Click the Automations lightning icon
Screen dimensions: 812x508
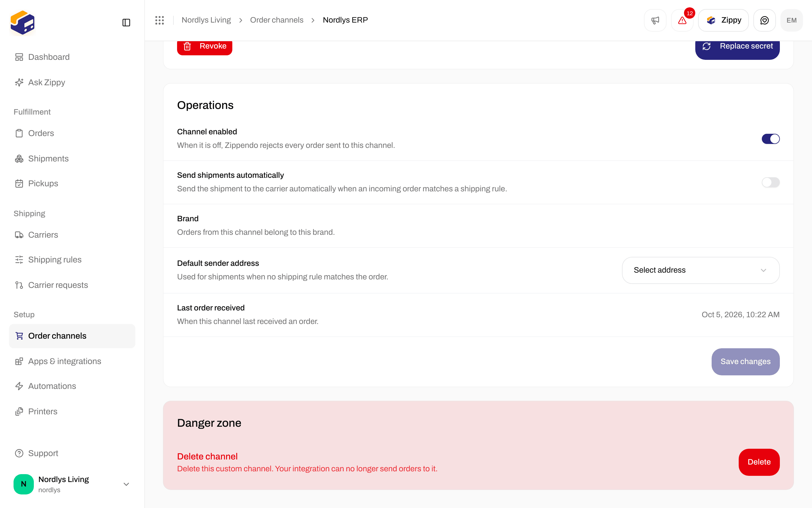[x=19, y=386]
